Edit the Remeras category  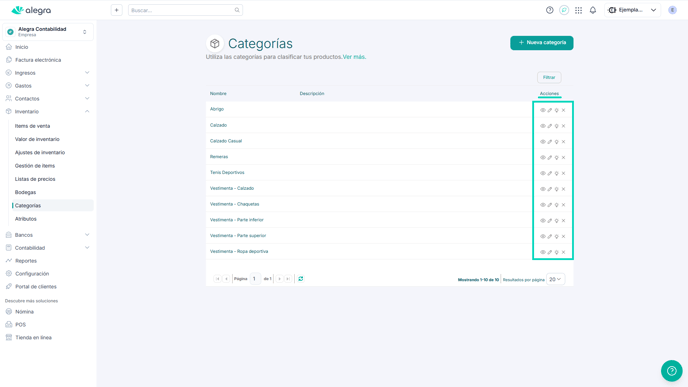click(x=550, y=158)
